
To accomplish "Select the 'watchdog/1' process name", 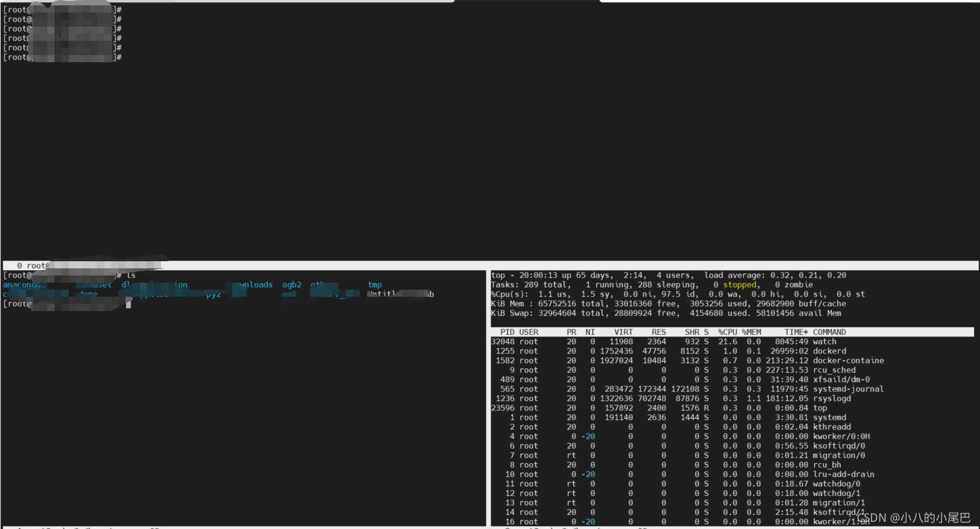I will (x=837, y=493).
